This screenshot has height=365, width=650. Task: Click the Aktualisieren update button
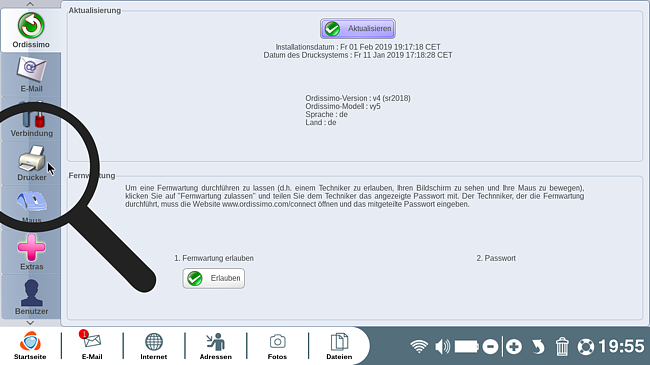[357, 29]
